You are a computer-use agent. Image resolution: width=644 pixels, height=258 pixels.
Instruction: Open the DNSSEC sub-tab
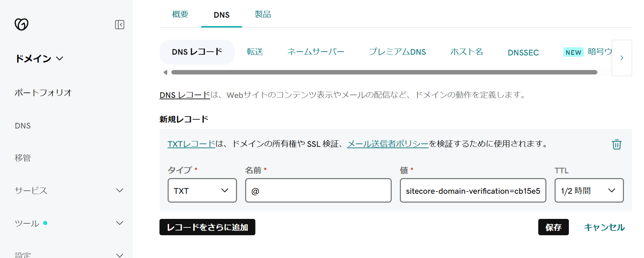[523, 53]
